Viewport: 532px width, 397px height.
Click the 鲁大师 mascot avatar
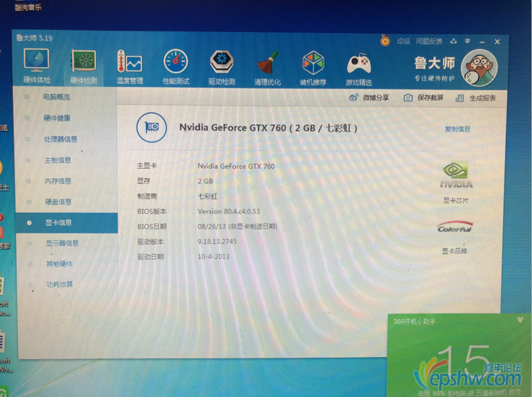[x=479, y=68]
